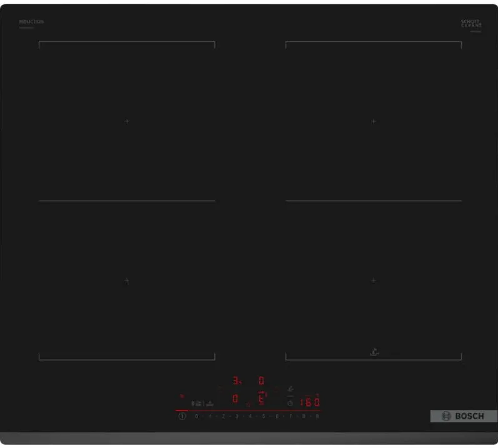Tap the BOSCH logo badge
Screen dimensions: 498x448
464,416
